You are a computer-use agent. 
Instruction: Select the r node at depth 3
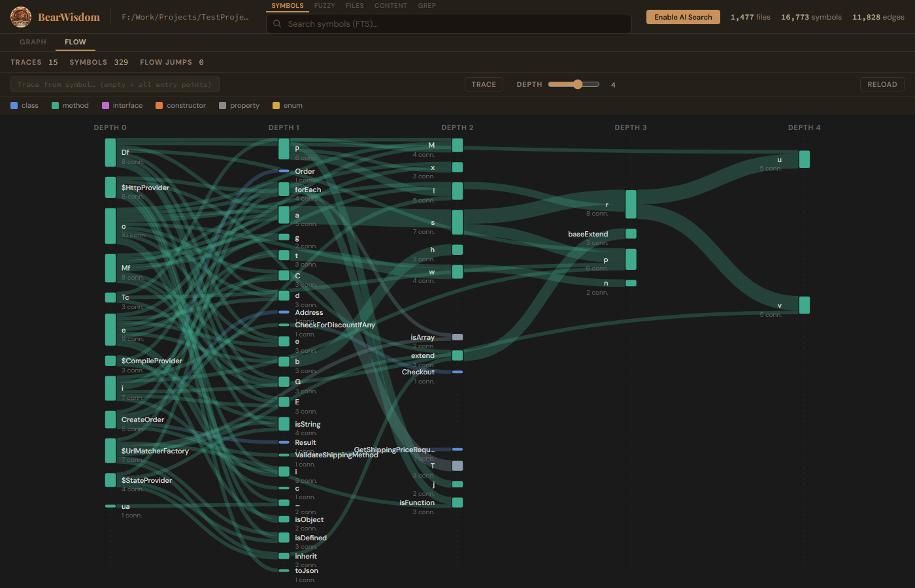[x=631, y=204]
